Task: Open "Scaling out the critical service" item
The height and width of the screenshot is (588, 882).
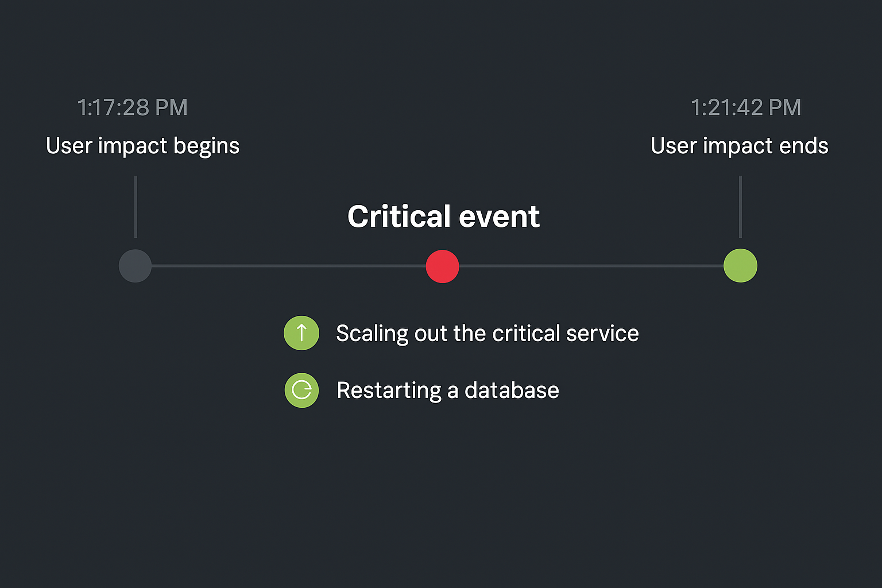Action: 487,334
